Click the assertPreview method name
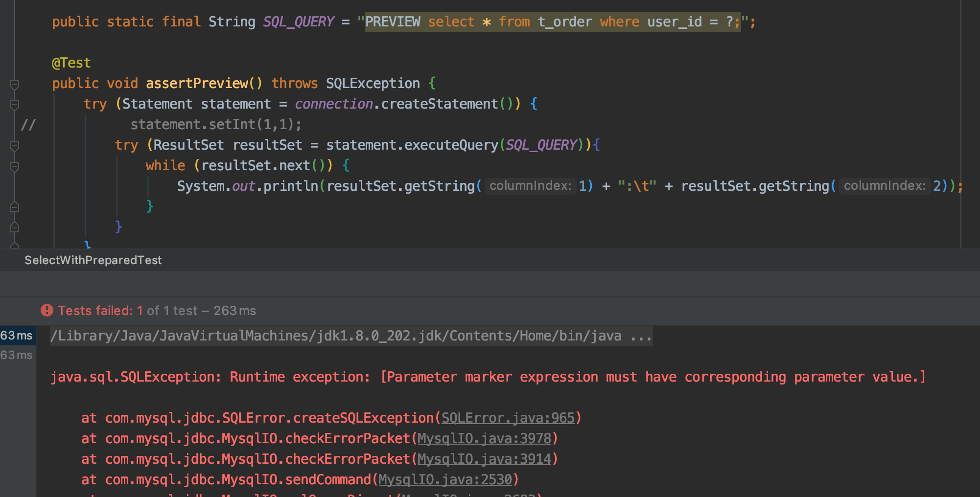Screen dimensions: 980x497 (x=197, y=84)
